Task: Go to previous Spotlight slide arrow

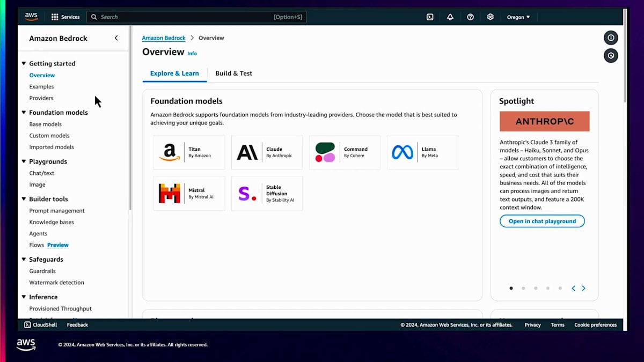Action: tap(573, 288)
